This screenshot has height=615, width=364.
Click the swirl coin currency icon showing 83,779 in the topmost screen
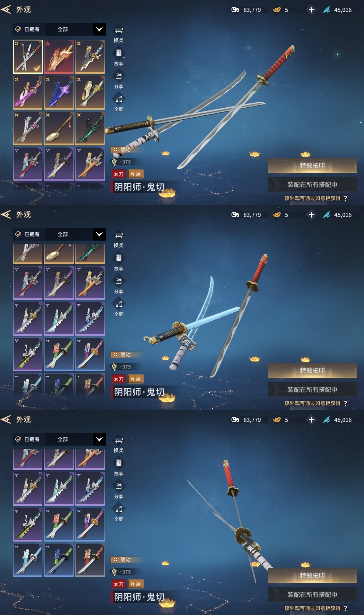coord(235,10)
